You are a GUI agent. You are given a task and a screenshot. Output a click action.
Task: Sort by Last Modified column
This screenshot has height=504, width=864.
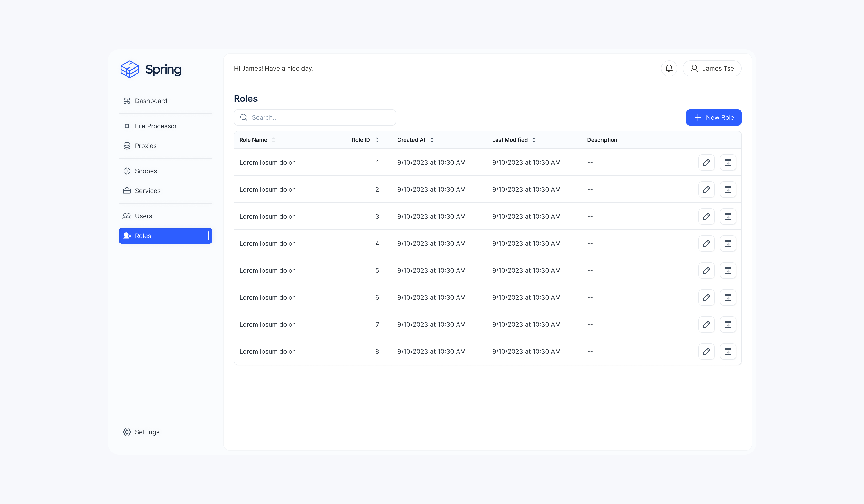pyautogui.click(x=534, y=140)
